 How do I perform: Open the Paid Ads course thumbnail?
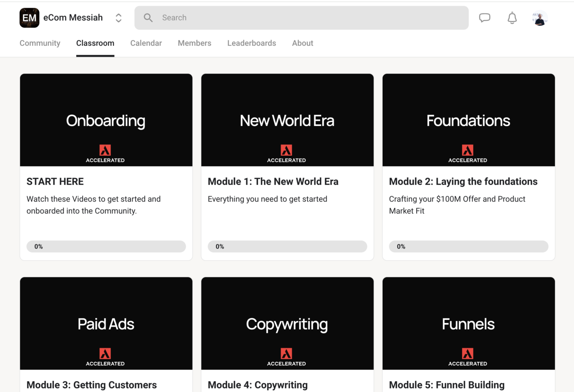coord(106,323)
